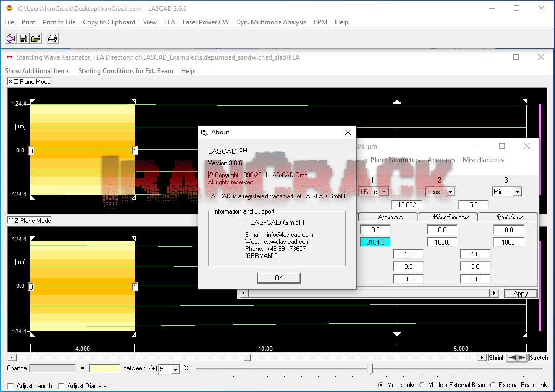555x392 pixels.
Task: Expand the 50 percent range dropdown
Action: click(175, 369)
